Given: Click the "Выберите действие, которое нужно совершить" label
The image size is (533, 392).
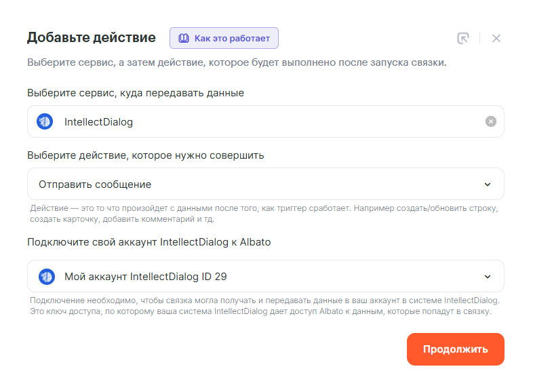Looking at the screenshot, I should 146,155.
